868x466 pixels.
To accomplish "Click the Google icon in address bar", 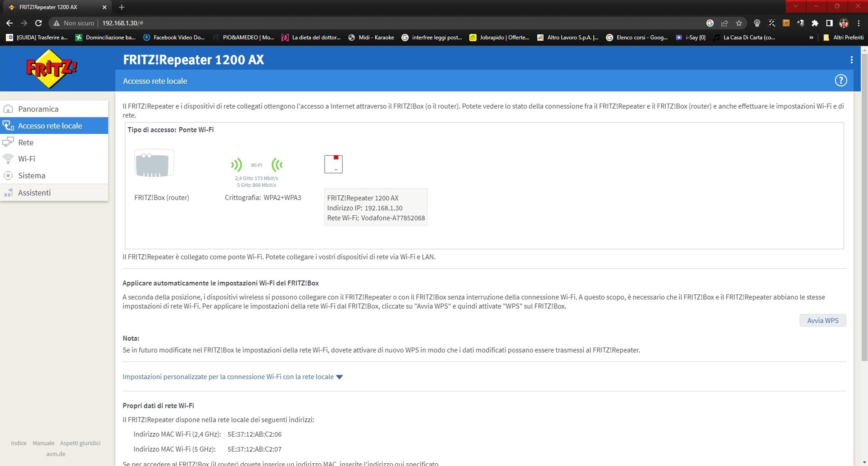I will click(710, 23).
